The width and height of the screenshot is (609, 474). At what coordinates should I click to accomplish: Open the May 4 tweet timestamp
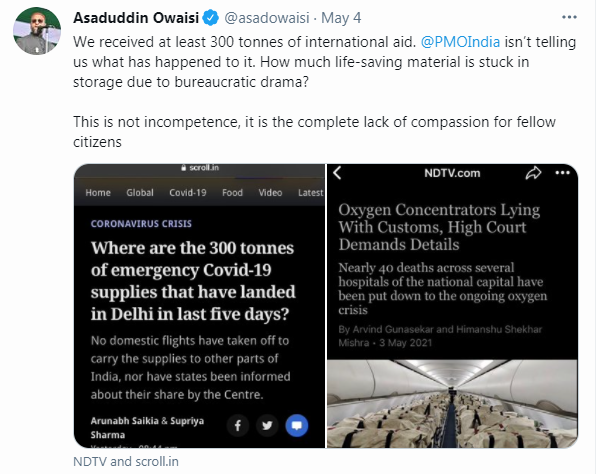click(x=341, y=18)
